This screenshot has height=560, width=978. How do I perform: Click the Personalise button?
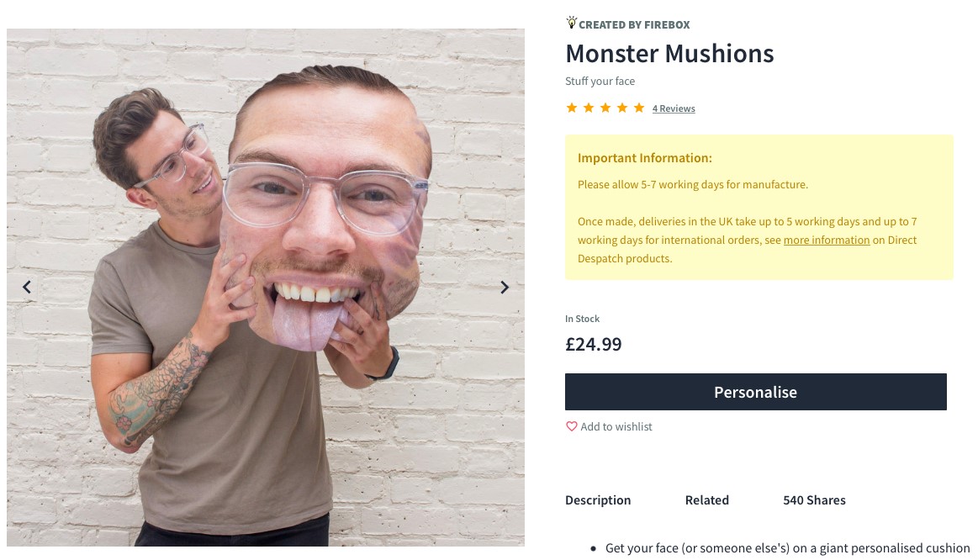756,392
